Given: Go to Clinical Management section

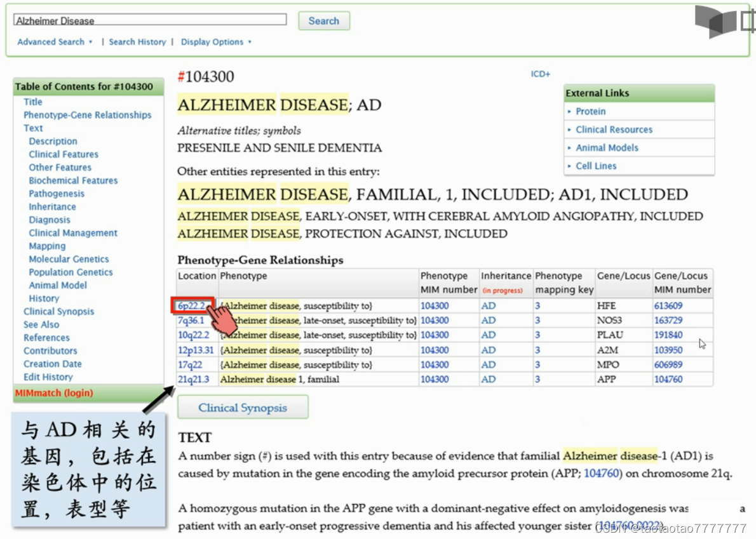Looking at the screenshot, I should [x=73, y=232].
